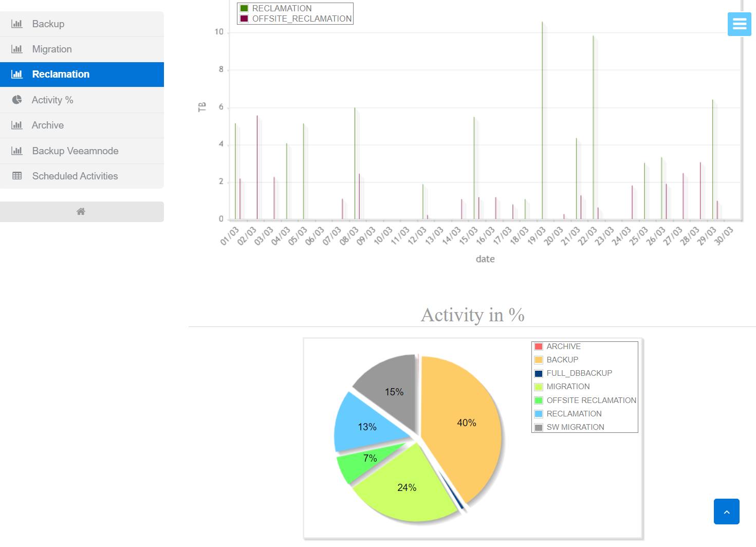Switch to the Migration section

pyautogui.click(x=52, y=49)
